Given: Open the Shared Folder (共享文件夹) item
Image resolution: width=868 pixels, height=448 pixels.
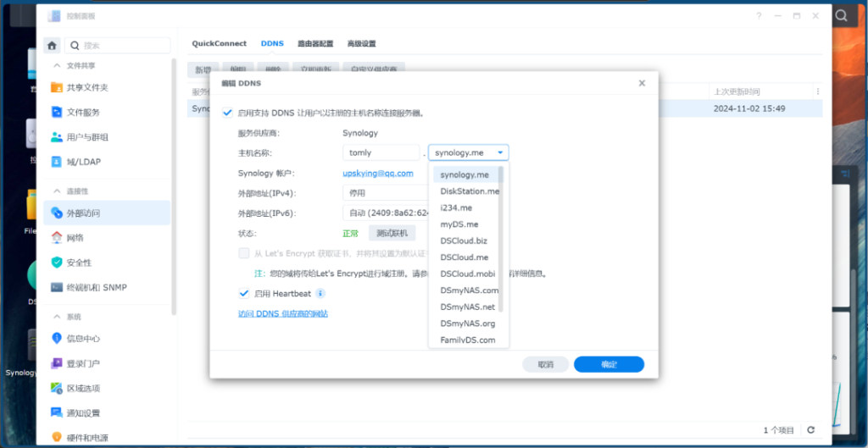Looking at the screenshot, I should coord(107,87).
